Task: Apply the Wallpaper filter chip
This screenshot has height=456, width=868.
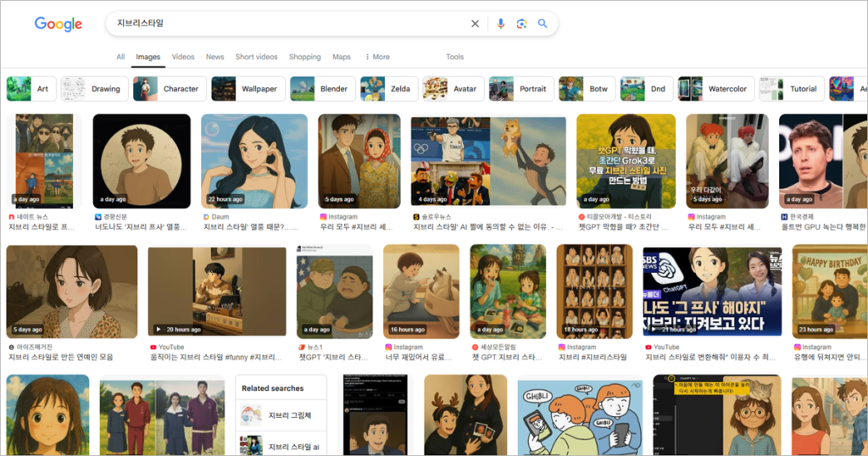Action: [248, 88]
